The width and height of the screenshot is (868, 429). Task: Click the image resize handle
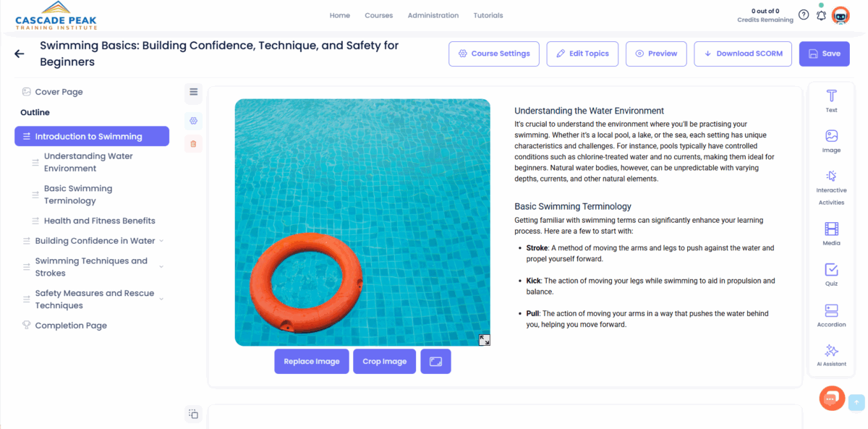pos(484,339)
